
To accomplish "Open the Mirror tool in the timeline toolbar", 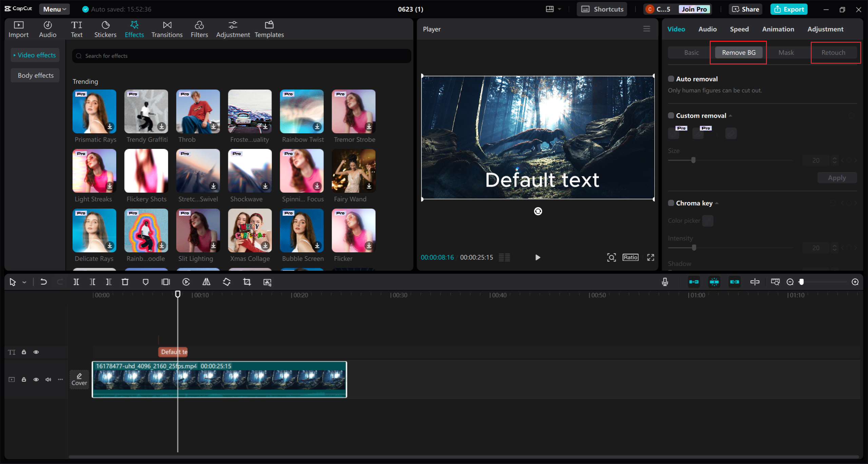I will pos(206,282).
